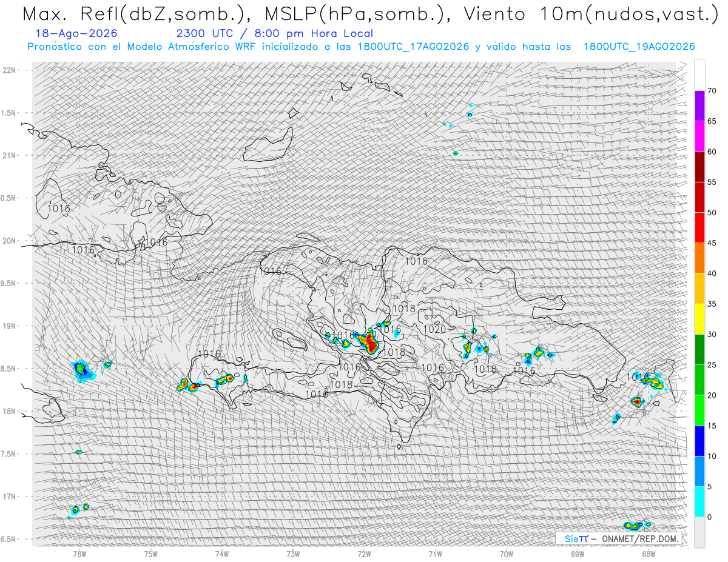Screen dimensions: 728x562
Task: Click the red storm cell southeast near 68W, 18N
Action: tap(636, 401)
